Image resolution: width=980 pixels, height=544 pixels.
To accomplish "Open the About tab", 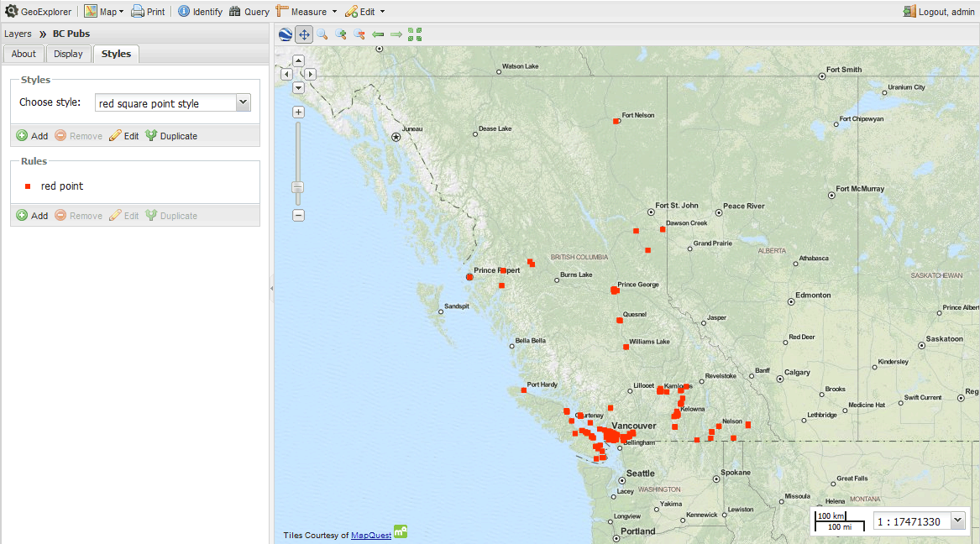I will coord(24,54).
